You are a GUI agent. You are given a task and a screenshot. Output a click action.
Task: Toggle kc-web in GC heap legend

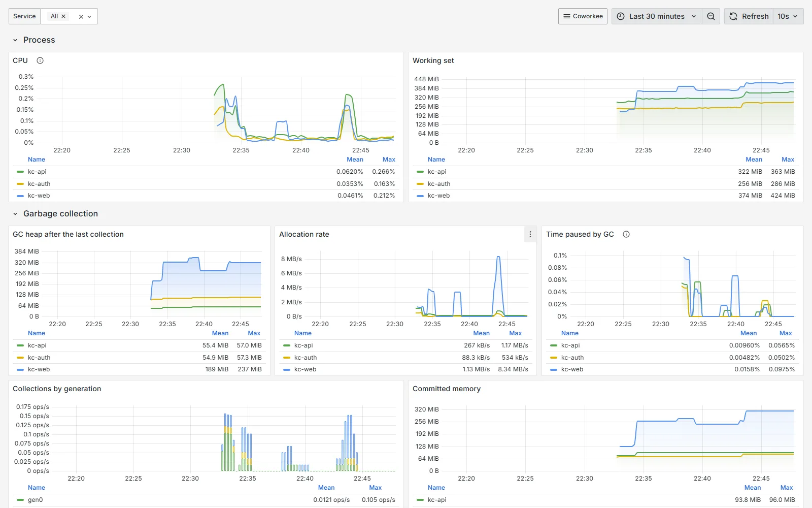pos(39,369)
